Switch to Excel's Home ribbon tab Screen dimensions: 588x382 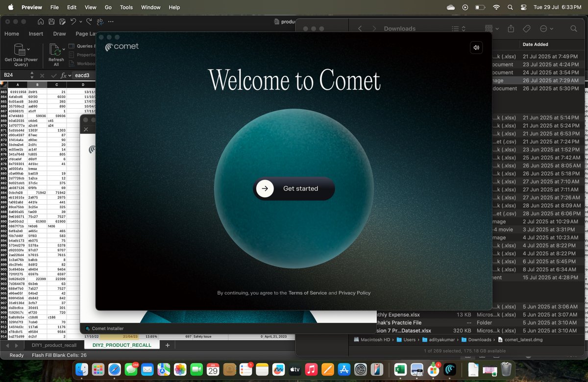tap(12, 34)
